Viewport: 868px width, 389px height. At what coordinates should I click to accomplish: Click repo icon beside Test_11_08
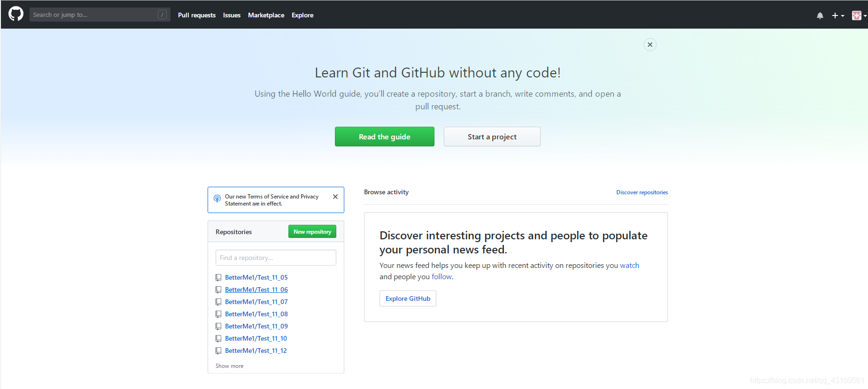click(x=218, y=314)
